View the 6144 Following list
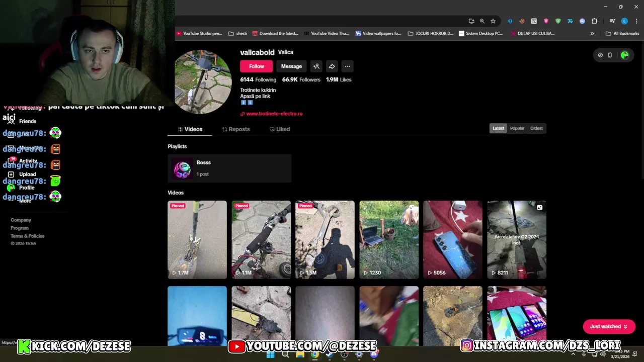The image size is (644, 362). pos(258,79)
